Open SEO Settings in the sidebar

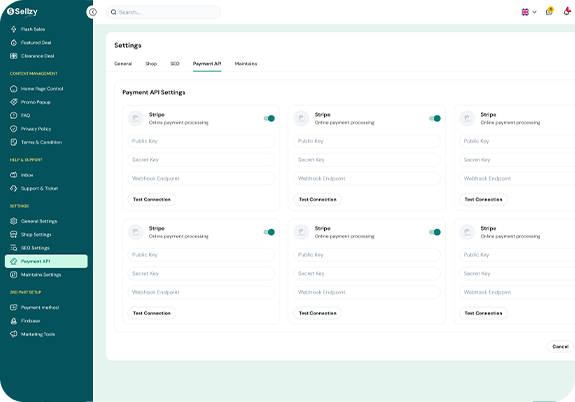[30, 248]
